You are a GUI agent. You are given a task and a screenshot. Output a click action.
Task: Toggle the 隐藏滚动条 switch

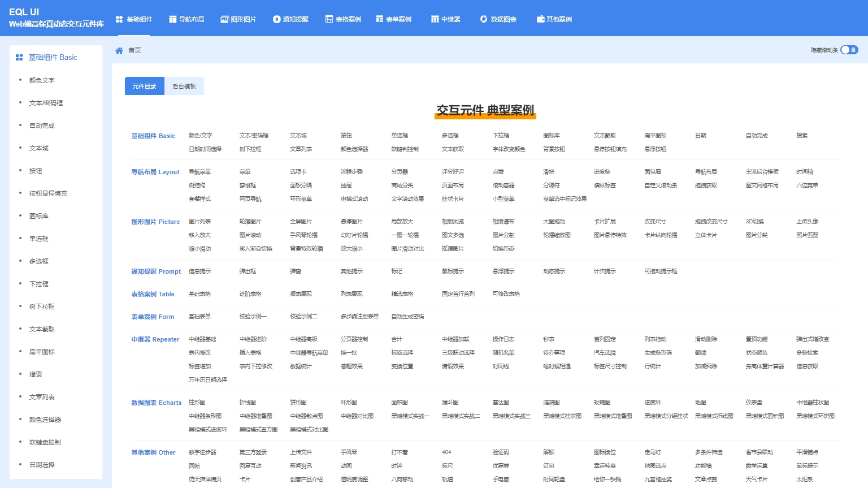pos(849,50)
